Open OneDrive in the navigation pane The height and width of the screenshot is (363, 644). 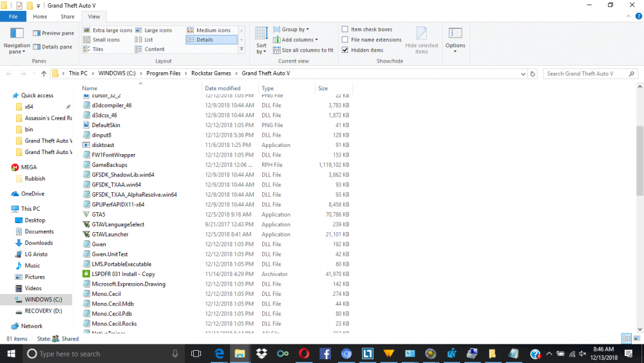click(x=32, y=193)
